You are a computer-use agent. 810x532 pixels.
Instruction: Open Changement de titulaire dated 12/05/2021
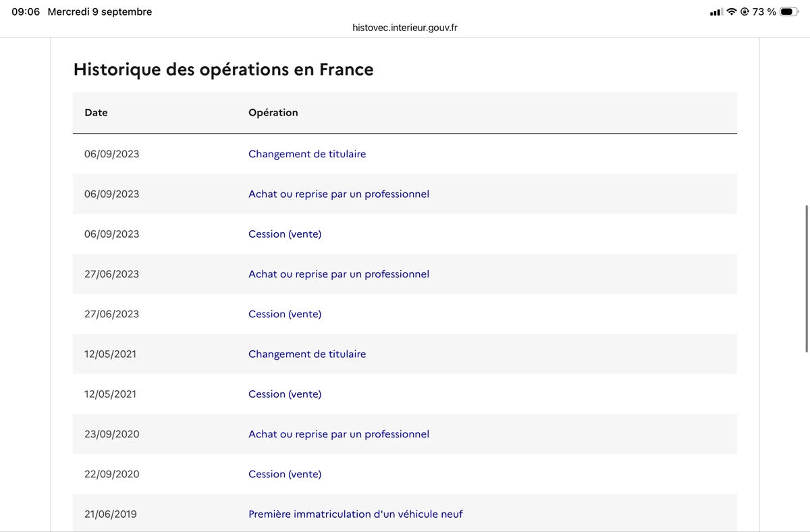coord(307,354)
